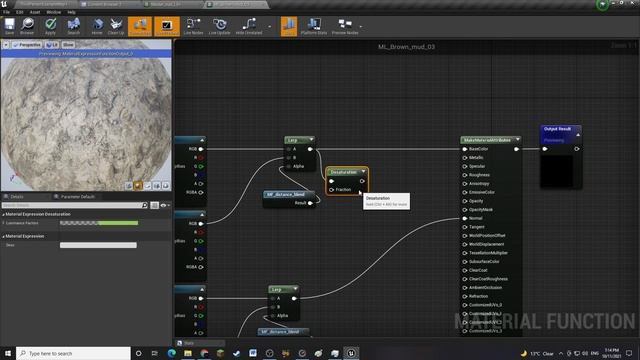The width and height of the screenshot is (640, 360).
Task: Click the Desc text field
Action: (98, 245)
